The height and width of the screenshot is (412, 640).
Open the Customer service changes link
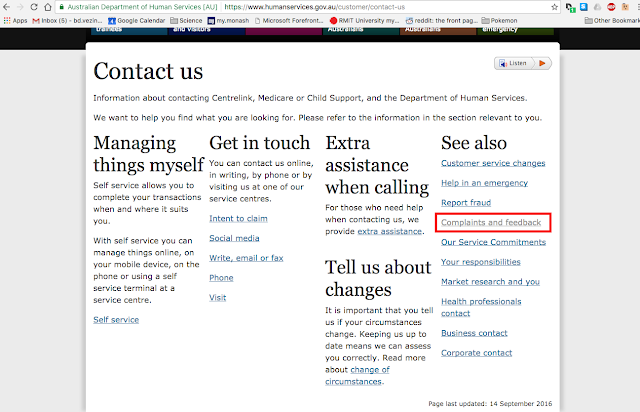point(493,163)
